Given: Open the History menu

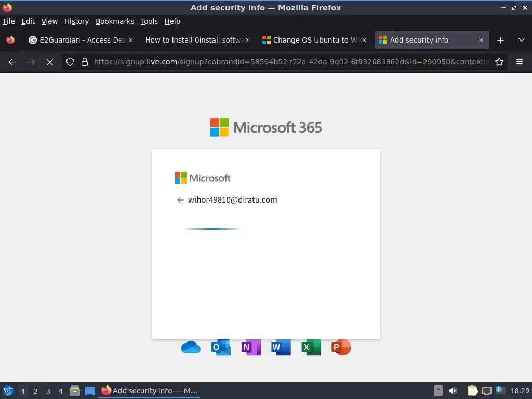Looking at the screenshot, I should 76,21.
